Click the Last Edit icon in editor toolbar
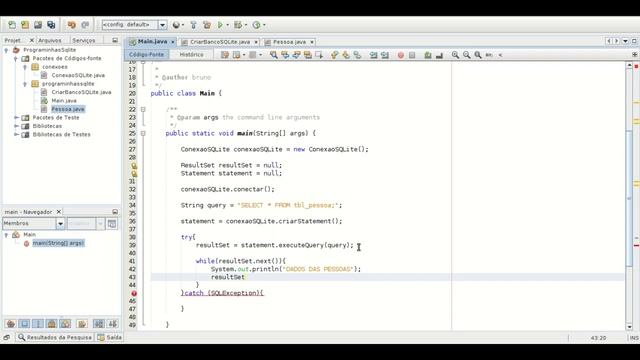 [225, 55]
